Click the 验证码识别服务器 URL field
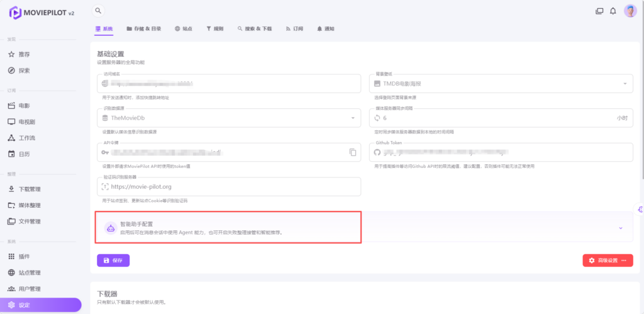Image resolution: width=644 pixels, height=314 pixels. [x=229, y=187]
